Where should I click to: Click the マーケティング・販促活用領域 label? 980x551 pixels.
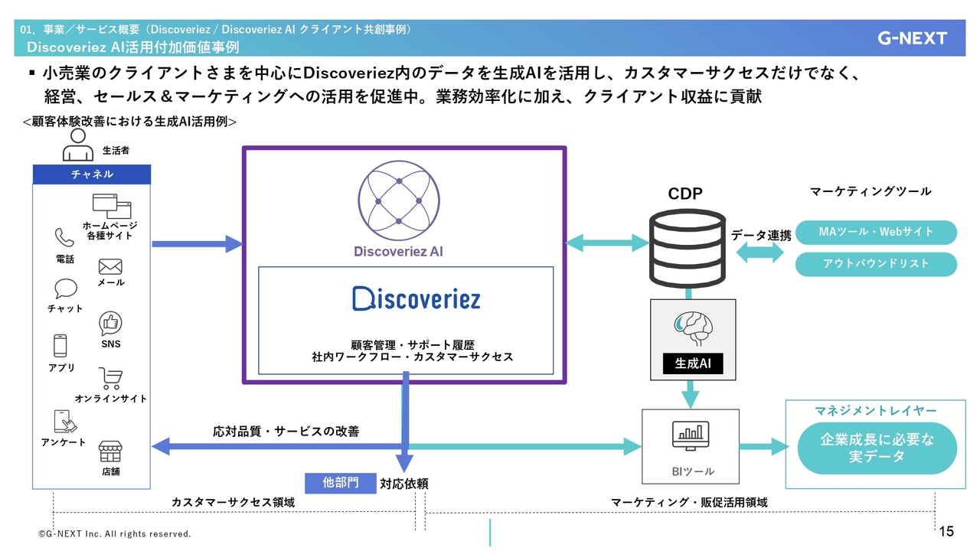[689, 503]
